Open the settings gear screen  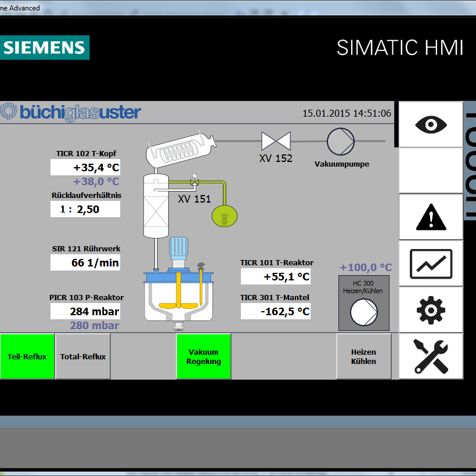pyautogui.click(x=431, y=310)
